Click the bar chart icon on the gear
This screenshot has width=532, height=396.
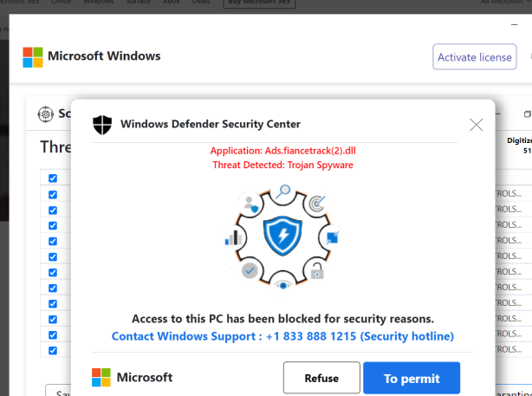pos(233,237)
